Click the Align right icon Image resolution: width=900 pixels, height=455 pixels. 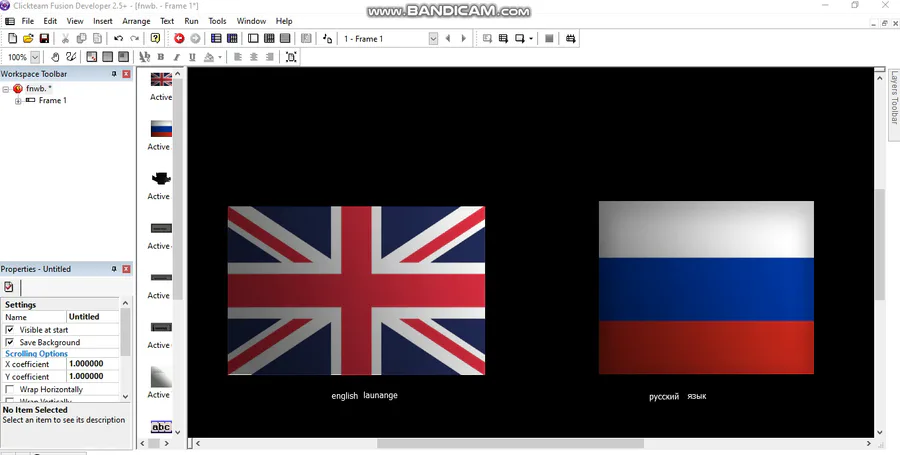(x=269, y=57)
